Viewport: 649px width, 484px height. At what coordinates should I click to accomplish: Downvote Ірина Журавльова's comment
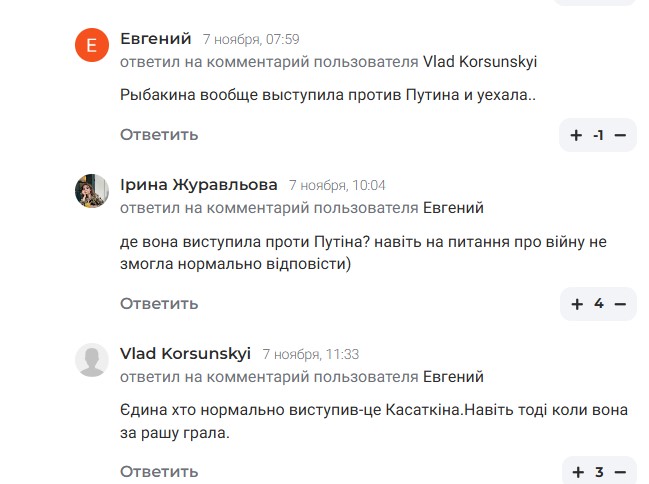pyautogui.click(x=620, y=304)
